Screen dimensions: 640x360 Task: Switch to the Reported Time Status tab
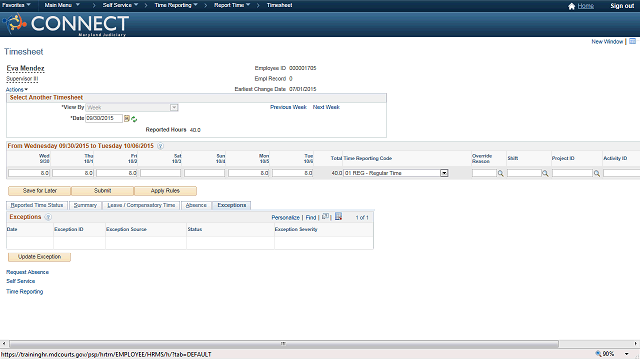(x=37, y=205)
